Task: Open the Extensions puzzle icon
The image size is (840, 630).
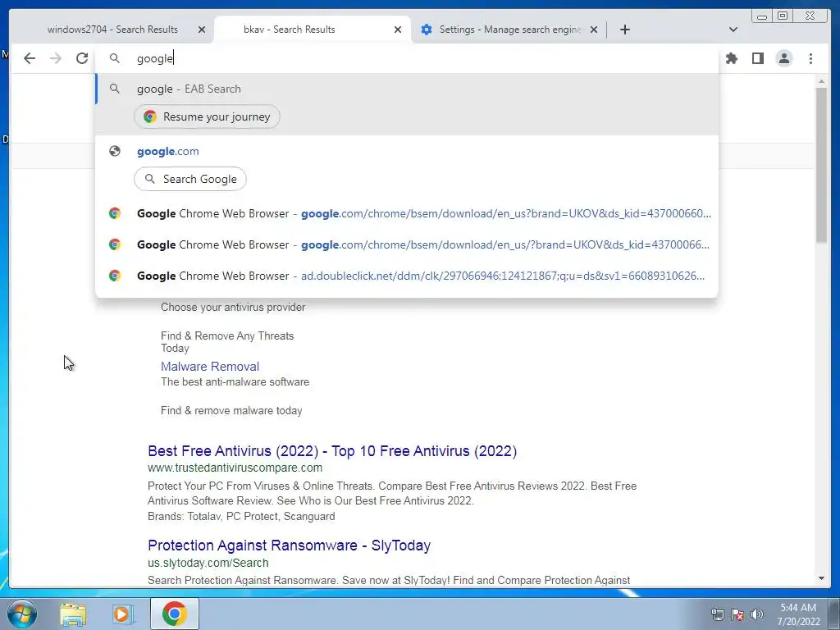Action: click(x=731, y=58)
